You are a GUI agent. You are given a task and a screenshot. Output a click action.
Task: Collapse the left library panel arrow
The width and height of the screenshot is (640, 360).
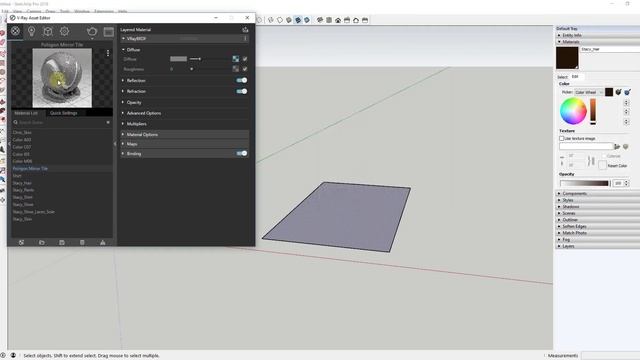(9, 144)
